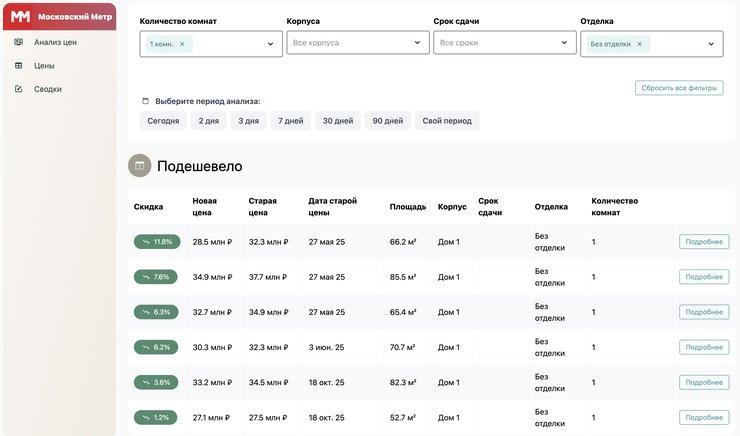This screenshot has width=740, height=436.
Task: Click the Подешевело section calendar icon
Action: coord(139,166)
